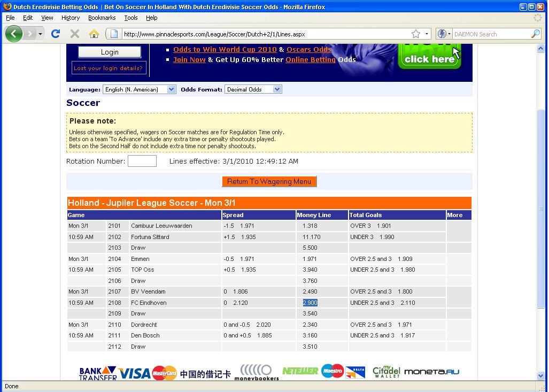Screen dimensions: 549x392
Task: Click the Visa payment logo
Action: pyautogui.click(x=134, y=373)
